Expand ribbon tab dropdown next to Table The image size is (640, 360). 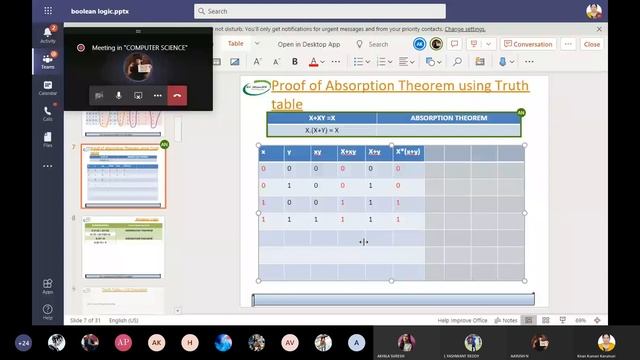pyautogui.click(x=257, y=43)
